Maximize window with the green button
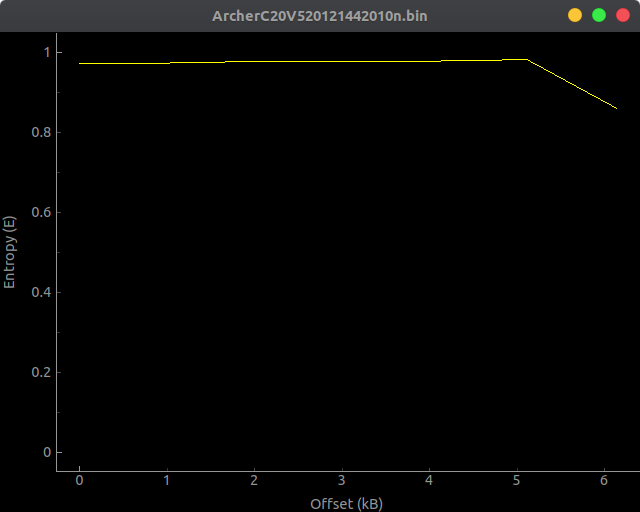640x512 pixels. click(599, 15)
